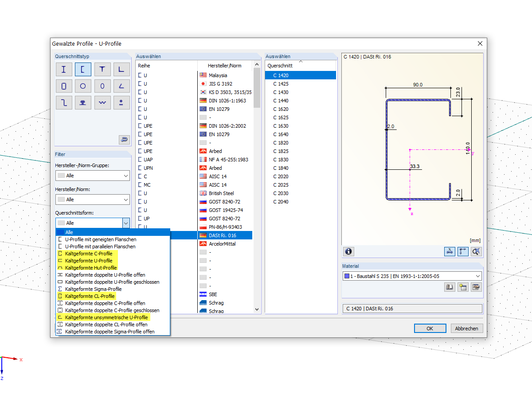
Task: Pick 'Kaltgeformte doppelte U-Profile offen'
Action: (113, 275)
